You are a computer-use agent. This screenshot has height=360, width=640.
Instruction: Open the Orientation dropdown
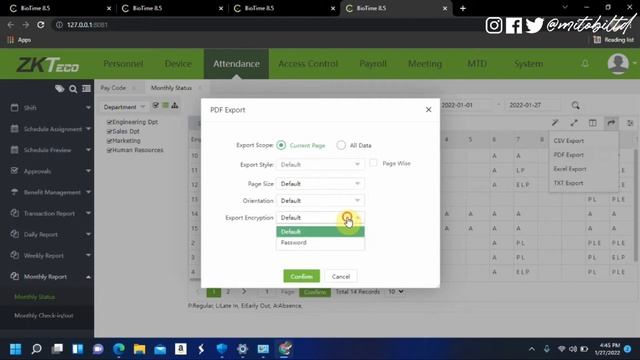point(320,201)
